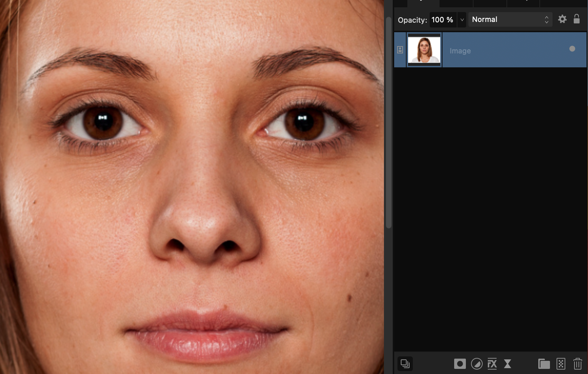
Task: Open the Adjustments menu via the half-circle icon
Action: point(476,364)
